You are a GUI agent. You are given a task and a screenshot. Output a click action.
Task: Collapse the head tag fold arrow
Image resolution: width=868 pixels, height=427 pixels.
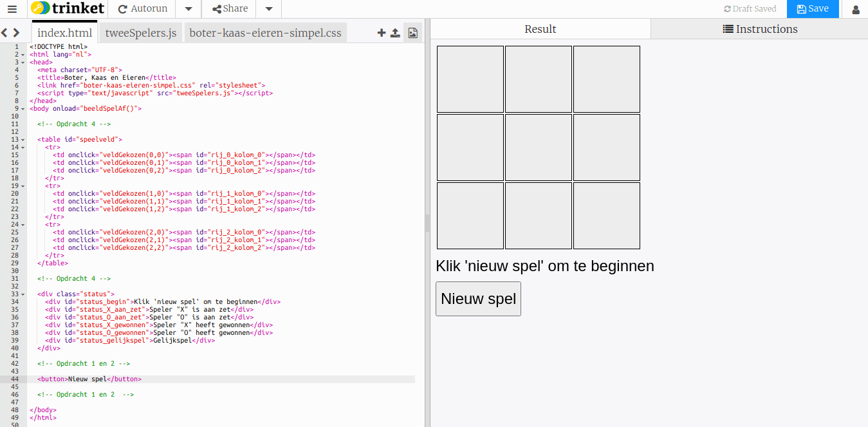pyautogui.click(x=23, y=62)
